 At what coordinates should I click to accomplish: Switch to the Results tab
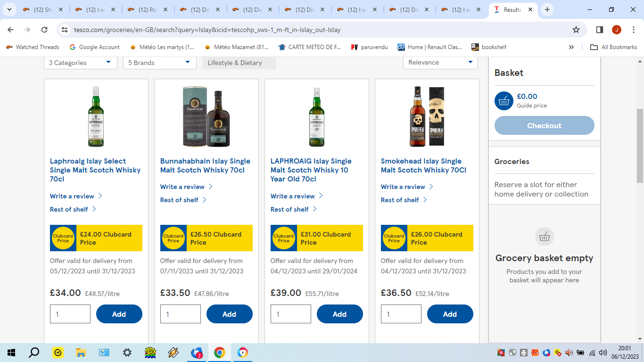tap(511, 9)
